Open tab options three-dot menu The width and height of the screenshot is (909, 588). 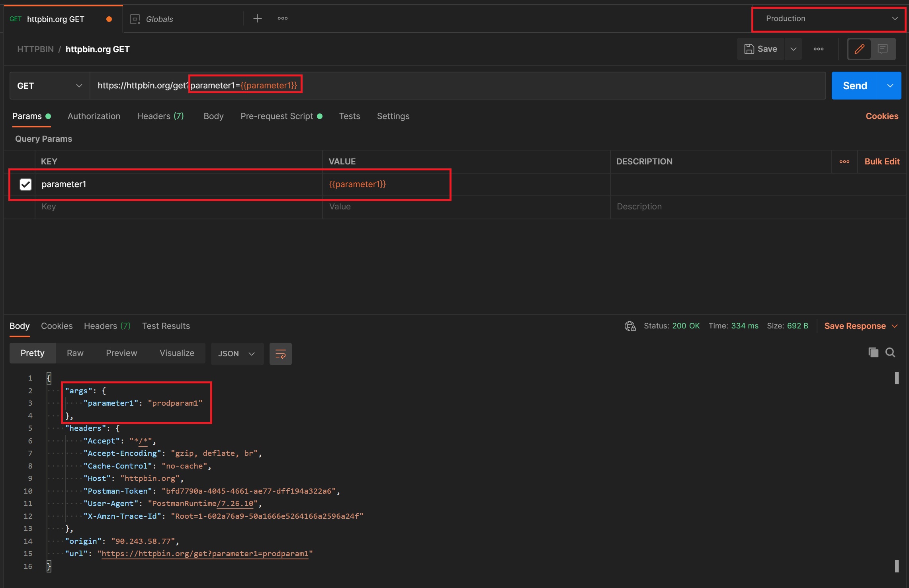coord(282,18)
